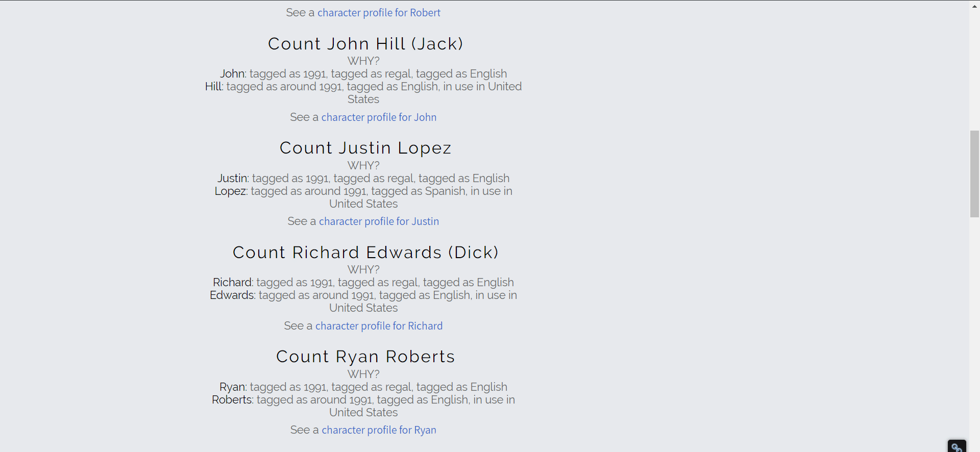Click the Count Ryan Roberts heading
The image size is (980, 452).
click(x=365, y=357)
